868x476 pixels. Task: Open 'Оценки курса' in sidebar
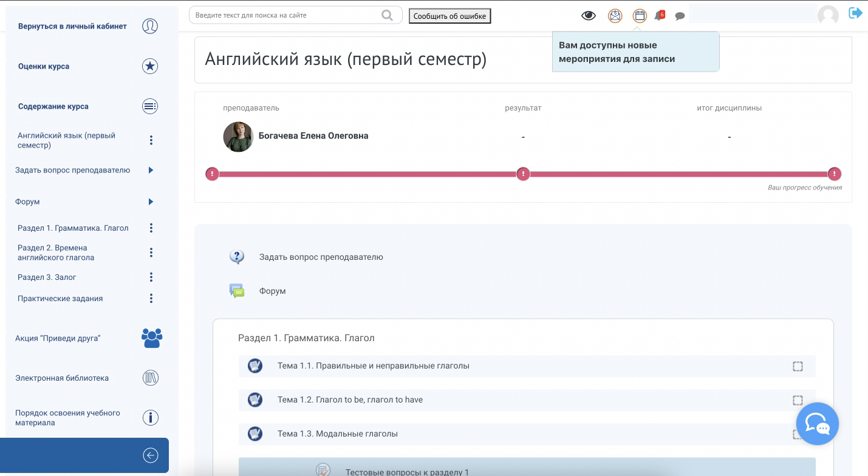[44, 66]
